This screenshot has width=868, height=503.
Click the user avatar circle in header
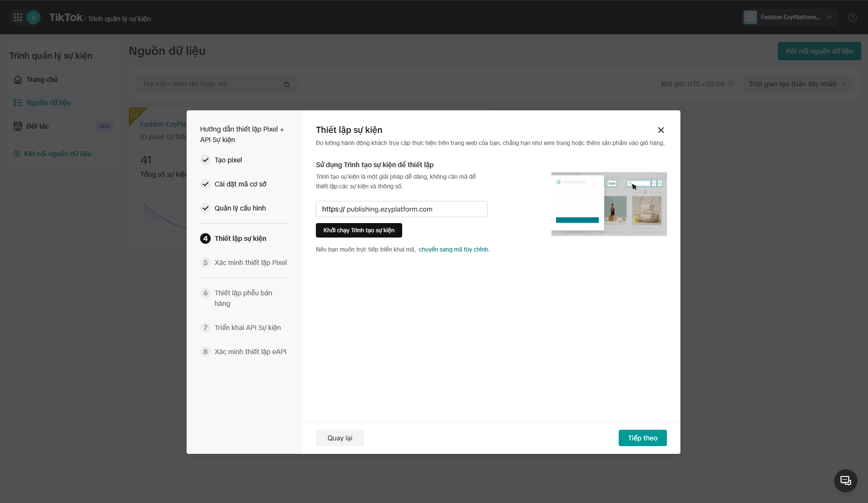33,17
